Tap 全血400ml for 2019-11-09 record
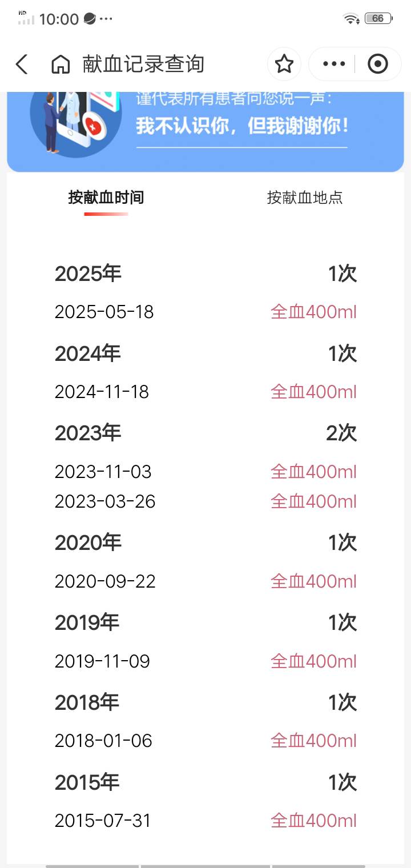The height and width of the screenshot is (868, 411). (313, 661)
